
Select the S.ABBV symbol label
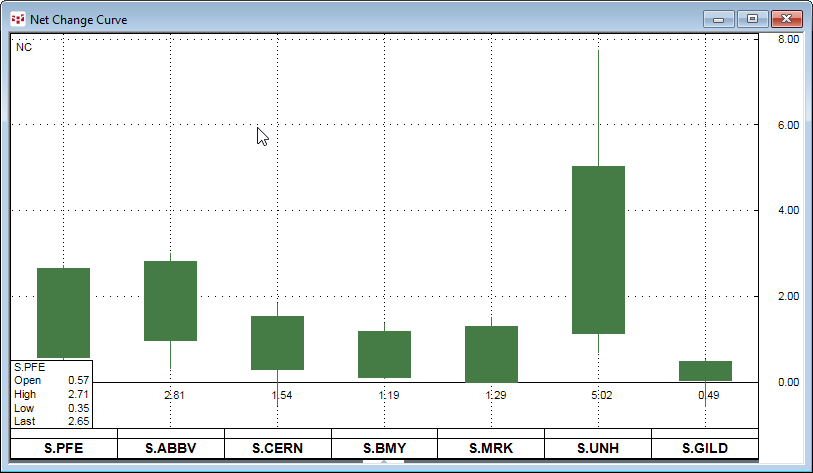point(171,448)
